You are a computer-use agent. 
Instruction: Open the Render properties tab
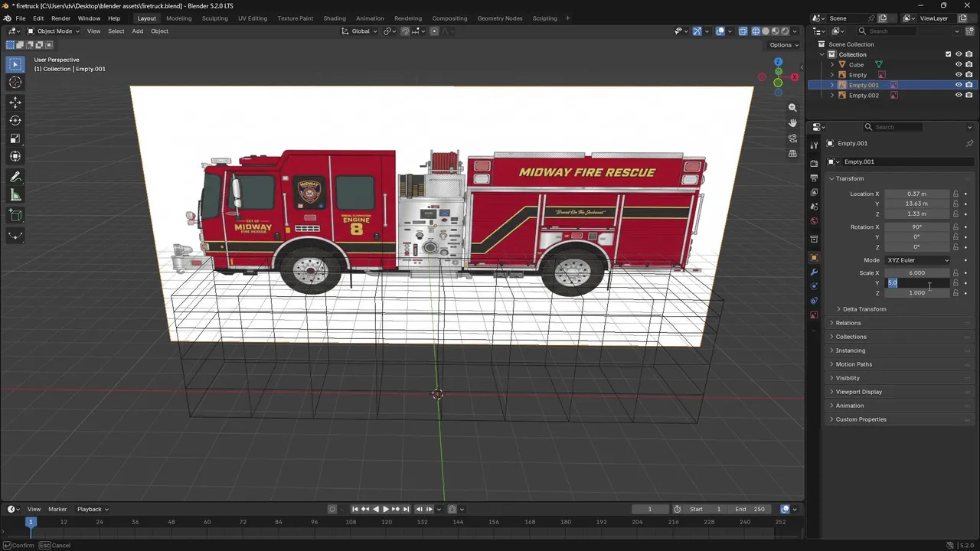click(x=814, y=163)
